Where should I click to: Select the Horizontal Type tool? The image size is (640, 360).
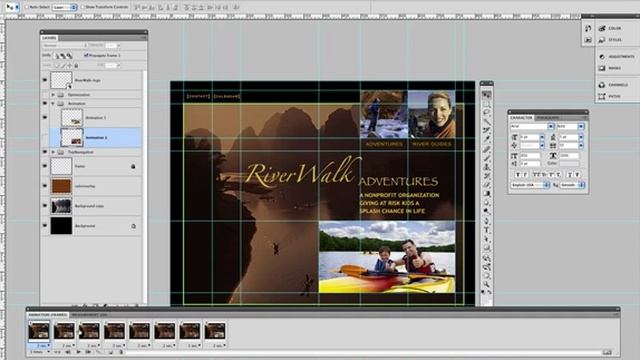click(x=486, y=230)
